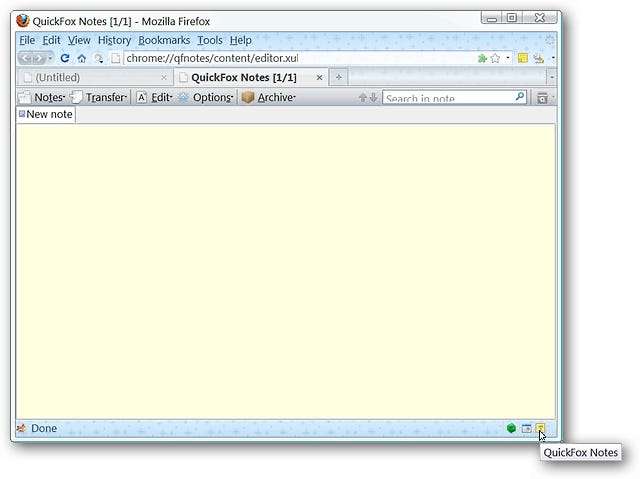Click the toolbar icon right of the yellow note
Viewport: 640px width, 479px height.
[x=539, y=59]
